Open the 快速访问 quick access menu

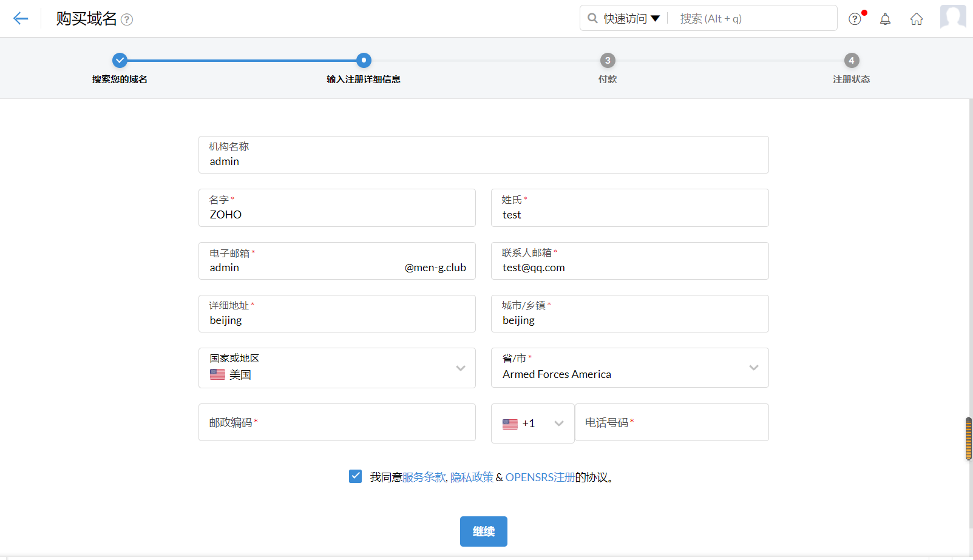(631, 19)
